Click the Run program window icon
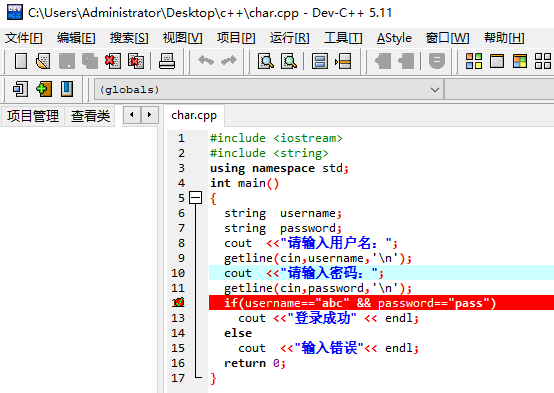The height and width of the screenshot is (393, 554). [497, 61]
